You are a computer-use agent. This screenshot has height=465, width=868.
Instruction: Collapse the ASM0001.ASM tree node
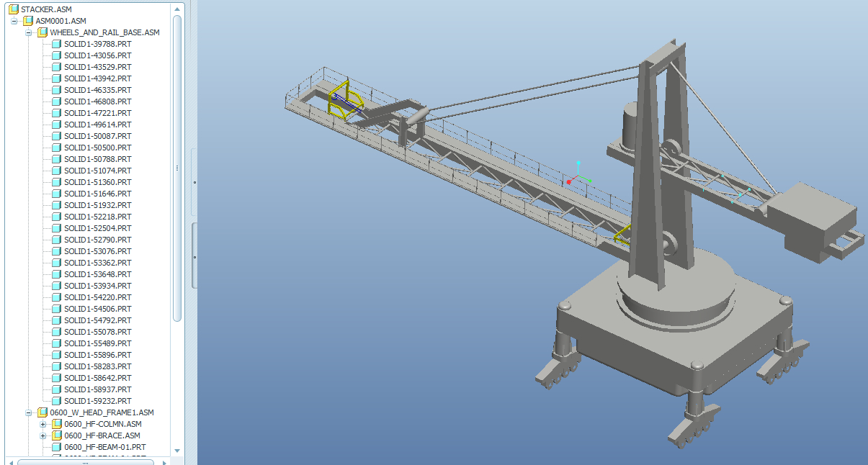tap(14, 21)
